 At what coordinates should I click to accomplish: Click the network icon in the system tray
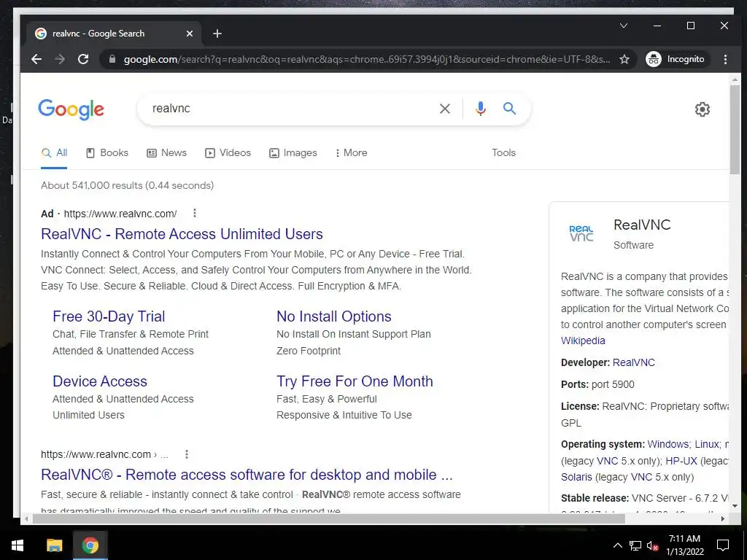click(635, 545)
